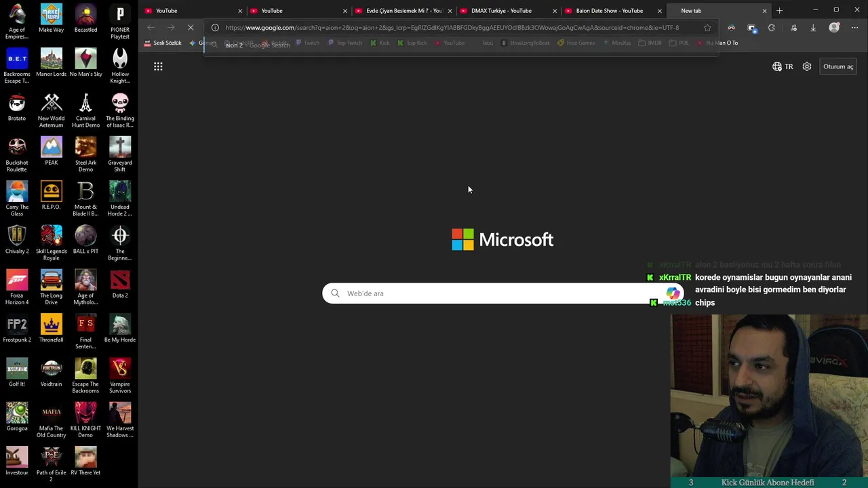This screenshot has width=868, height=488.
Task: Select the Chivalry 2 desktop icon
Action: coord(17,239)
